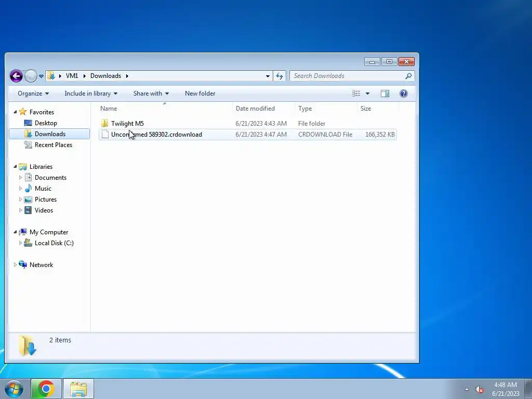
Task: Collapse the My Computer group
Action: [x=15, y=232]
